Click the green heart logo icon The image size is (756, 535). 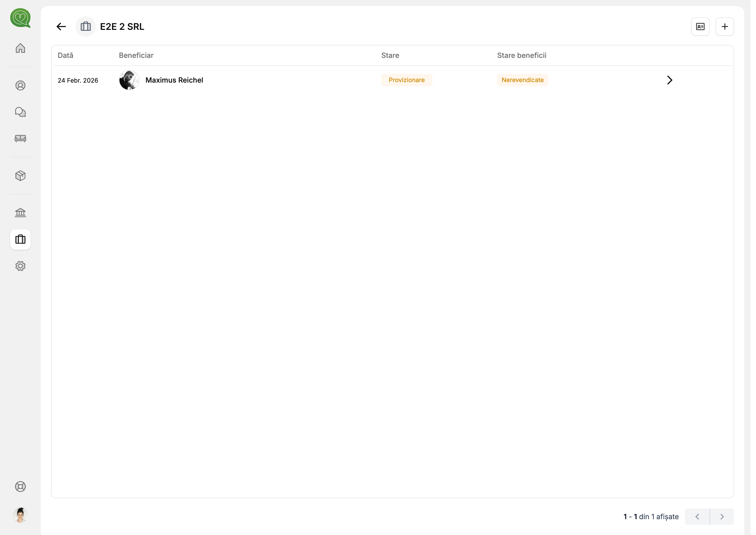[20, 18]
